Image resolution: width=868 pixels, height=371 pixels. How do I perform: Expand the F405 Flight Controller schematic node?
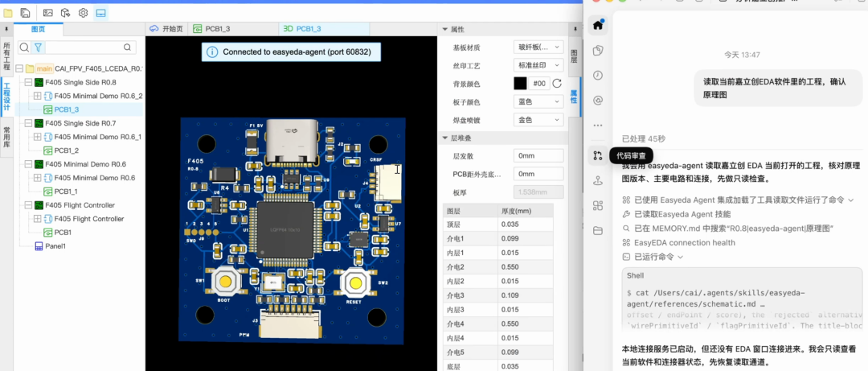pyautogui.click(x=37, y=219)
